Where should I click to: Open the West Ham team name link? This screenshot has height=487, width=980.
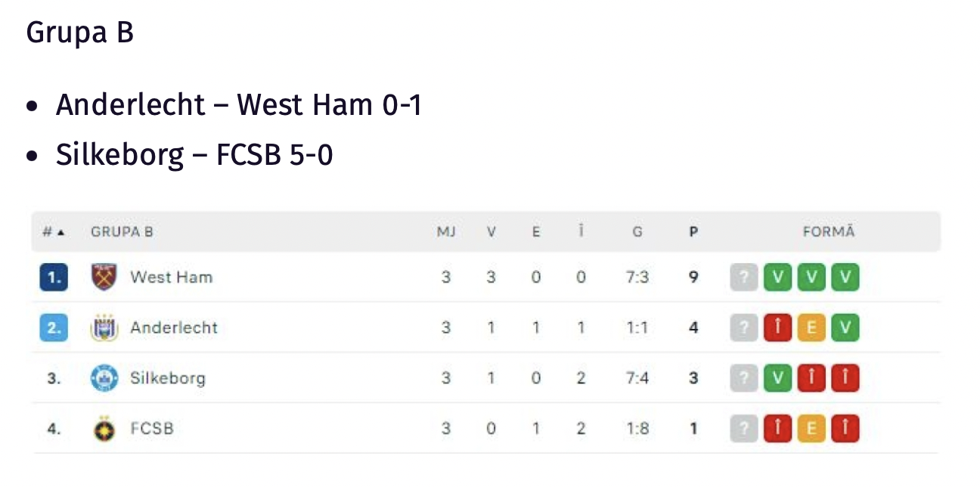[x=171, y=277]
